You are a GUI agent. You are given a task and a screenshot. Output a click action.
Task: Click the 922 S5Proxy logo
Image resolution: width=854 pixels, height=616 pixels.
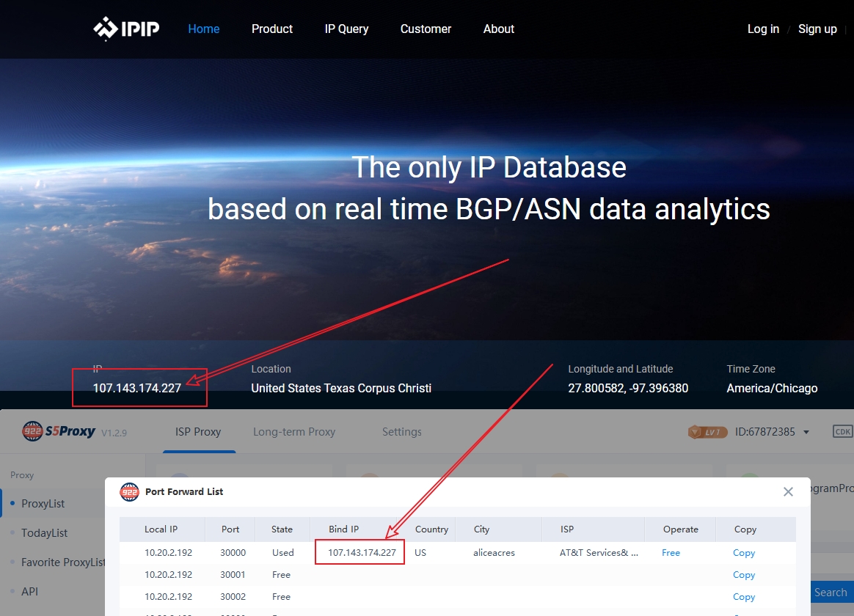[59, 431]
